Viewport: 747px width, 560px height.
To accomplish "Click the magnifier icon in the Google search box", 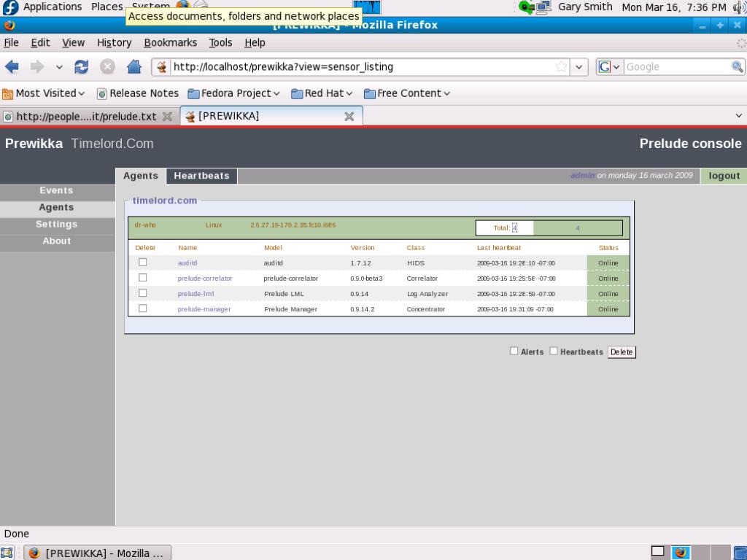I will 737,66.
